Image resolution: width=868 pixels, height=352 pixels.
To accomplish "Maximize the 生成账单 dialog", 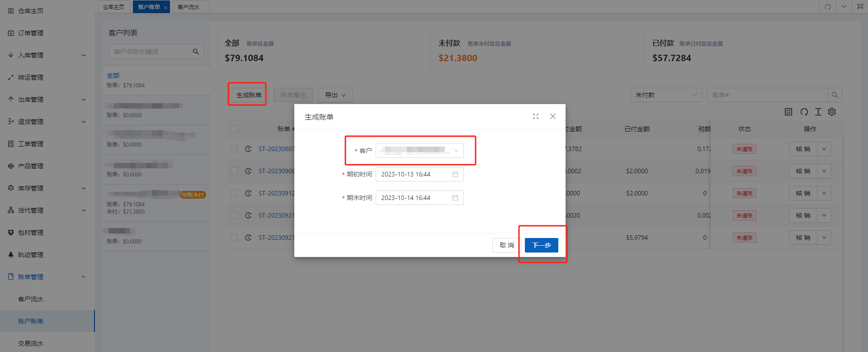I will pos(536,116).
